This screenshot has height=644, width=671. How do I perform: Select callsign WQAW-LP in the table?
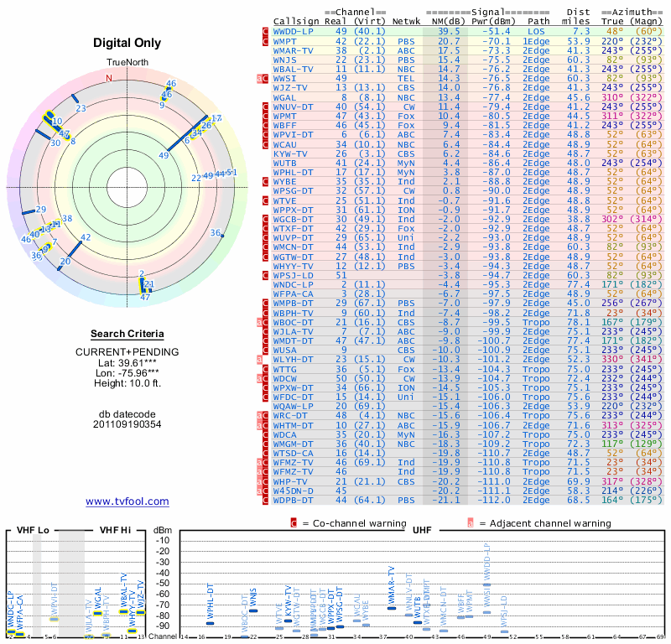point(294,407)
